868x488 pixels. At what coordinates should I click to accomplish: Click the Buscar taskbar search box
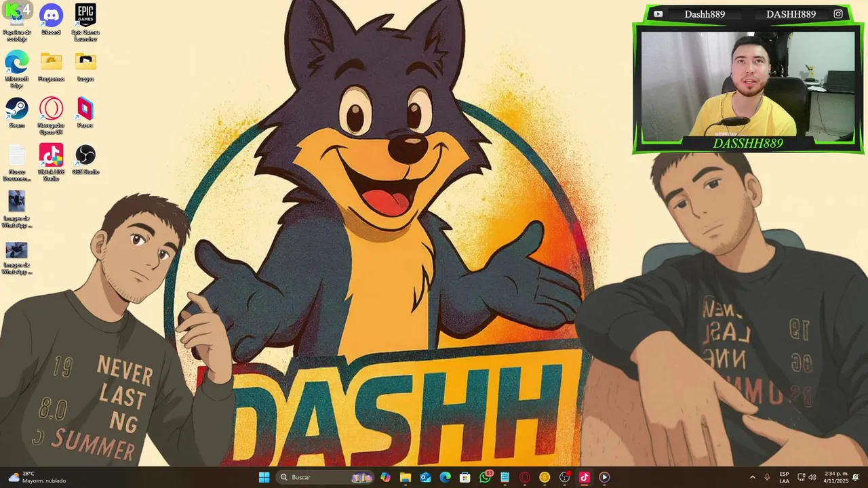coord(325,477)
